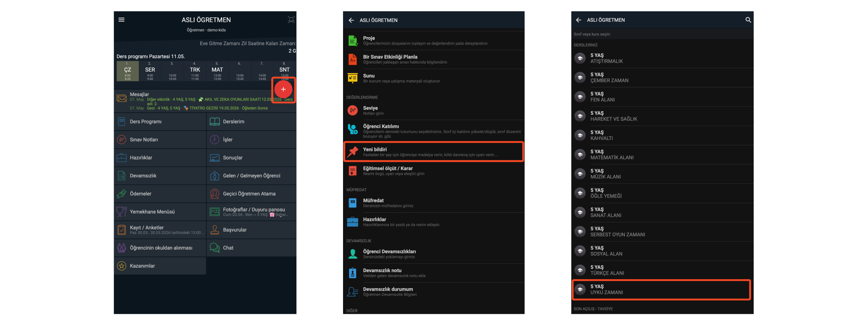This screenshot has height=326, width=868.
Task: Select 5 YAŞ ÇEMBER ZAMAN class
Action: tap(662, 78)
